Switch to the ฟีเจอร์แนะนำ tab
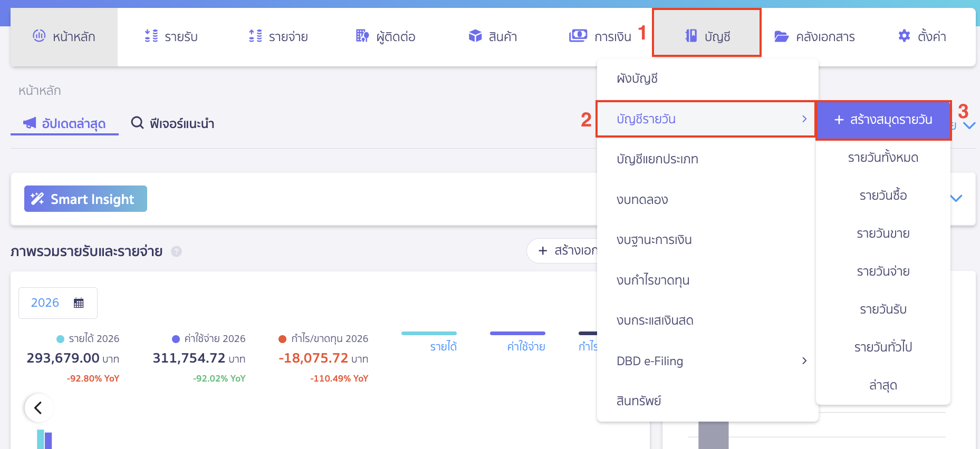This screenshot has width=980, height=449. coord(173,123)
